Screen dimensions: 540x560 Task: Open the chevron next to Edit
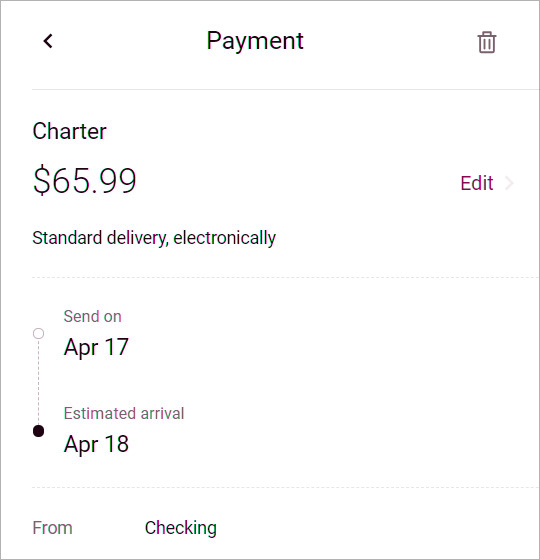pos(509,183)
